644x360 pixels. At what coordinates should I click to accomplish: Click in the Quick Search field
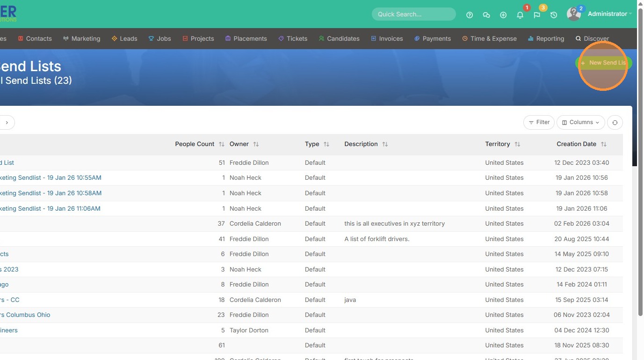click(x=414, y=14)
